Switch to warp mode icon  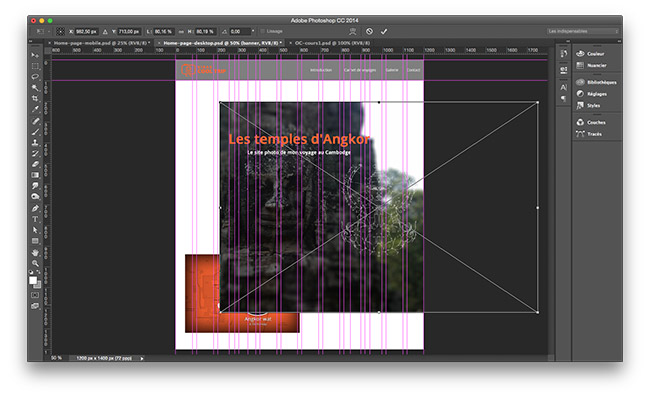pos(353,31)
